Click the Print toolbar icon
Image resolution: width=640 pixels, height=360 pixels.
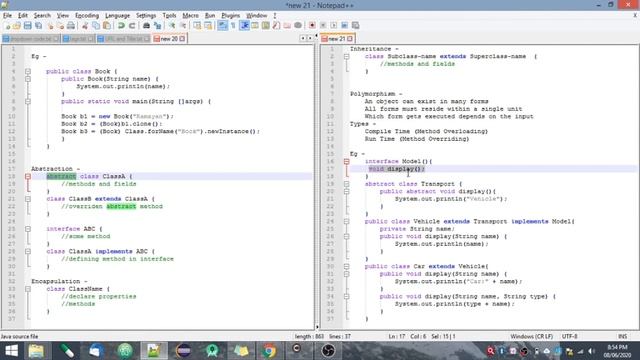tap(71, 26)
